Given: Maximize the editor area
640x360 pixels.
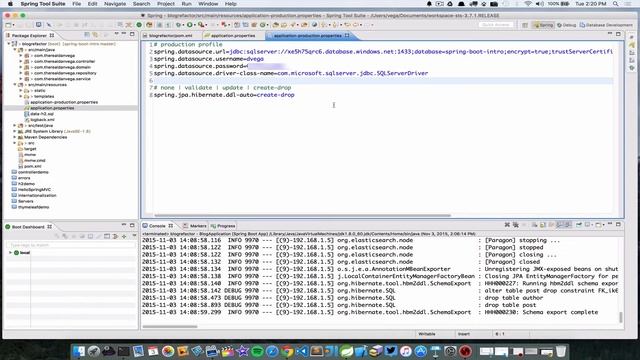Looking at the screenshot, I should [x=618, y=34].
